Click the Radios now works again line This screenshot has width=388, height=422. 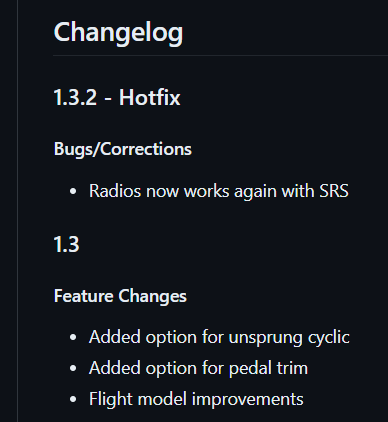(x=219, y=192)
